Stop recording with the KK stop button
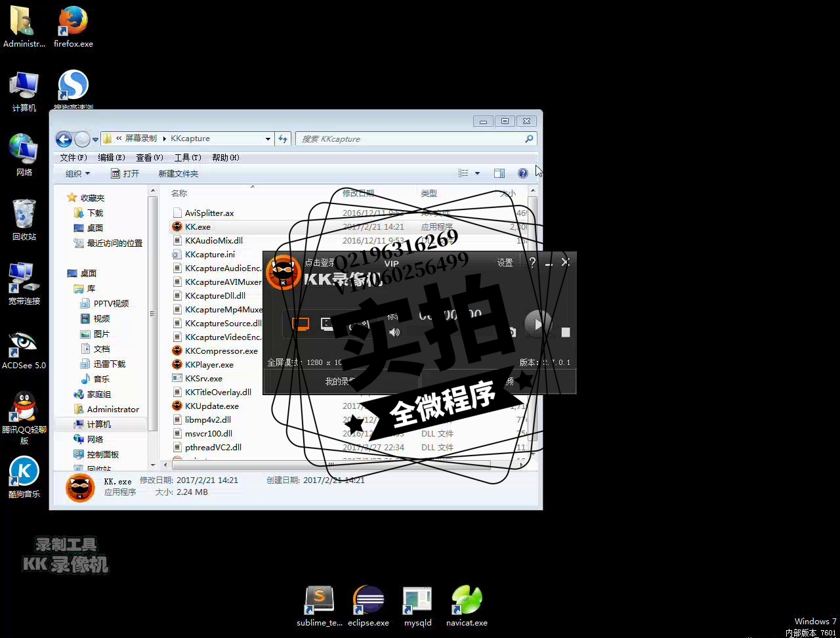 coord(566,332)
